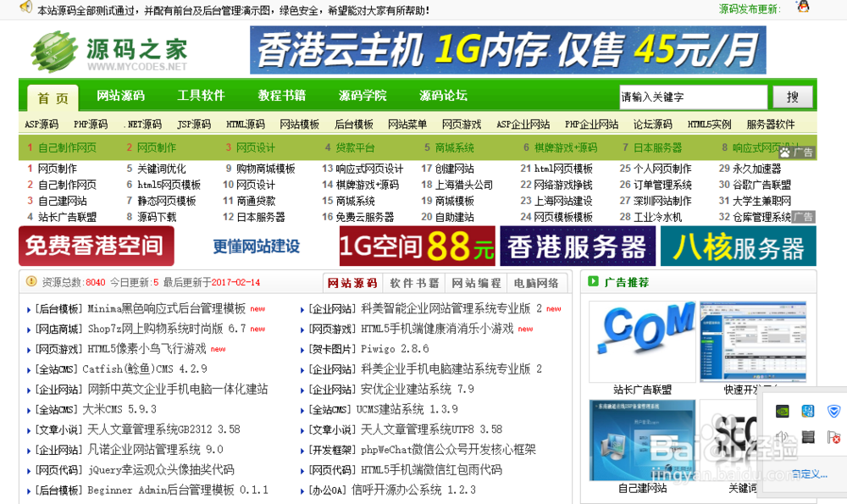Click ad link 关键词优化
The width and height of the screenshot is (847, 504).
[x=162, y=169]
